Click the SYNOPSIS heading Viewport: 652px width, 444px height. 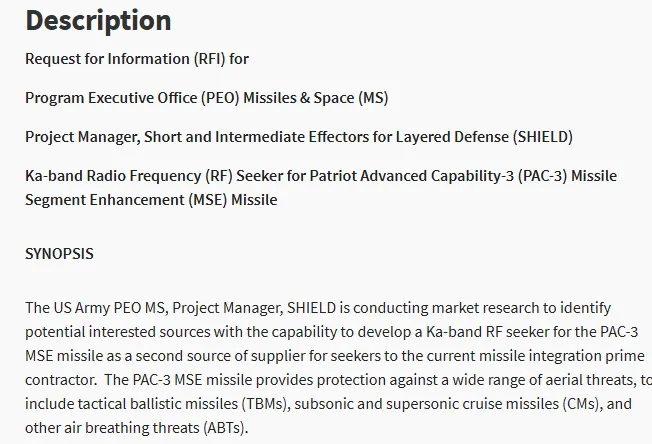click(59, 254)
